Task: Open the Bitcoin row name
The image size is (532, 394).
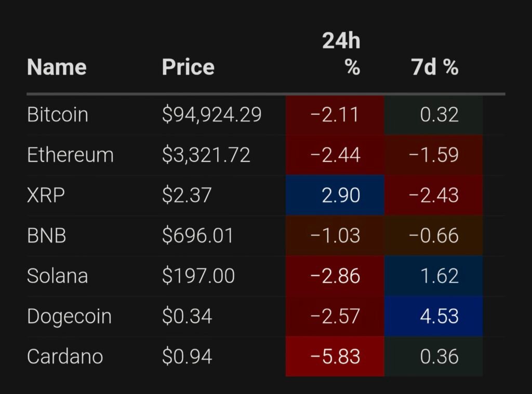Action: coord(58,115)
